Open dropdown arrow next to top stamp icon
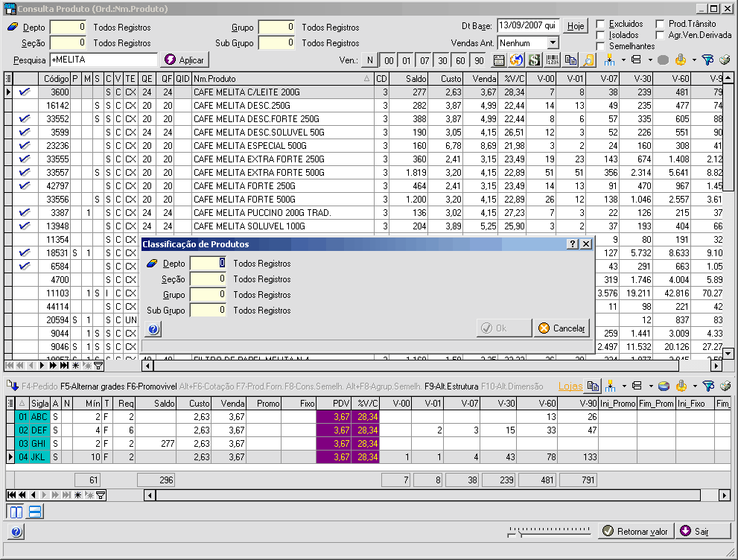Screen dimensions: 738x560 tap(694, 60)
